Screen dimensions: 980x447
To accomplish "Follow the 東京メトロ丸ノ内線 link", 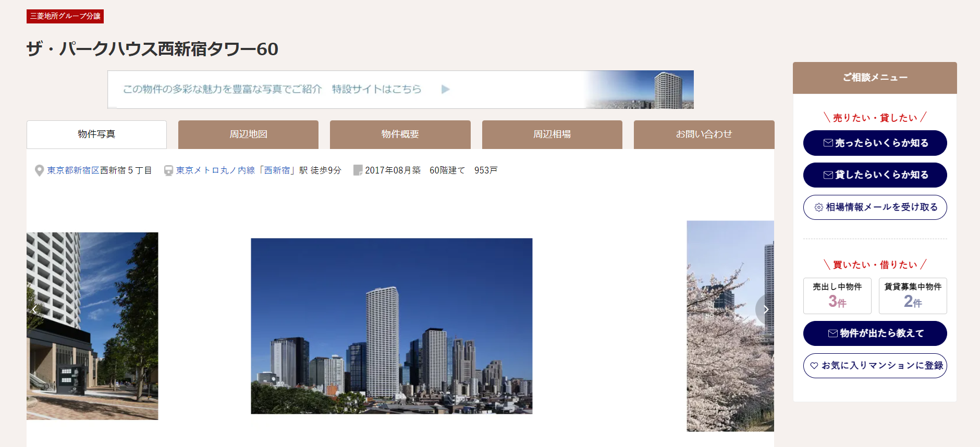I will click(x=215, y=170).
